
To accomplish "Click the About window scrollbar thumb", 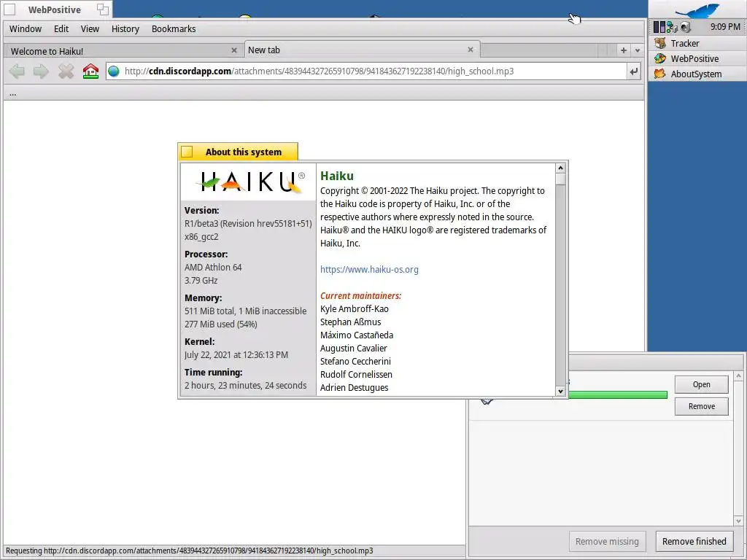I will pos(560,179).
